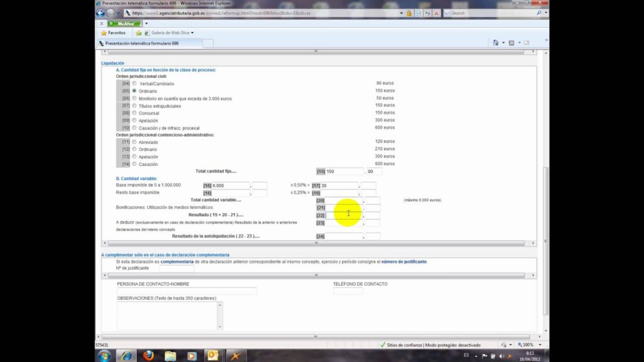Choose Abreviado under contencioso-administrativo
Screen dimensions: 644x362
point(135,142)
